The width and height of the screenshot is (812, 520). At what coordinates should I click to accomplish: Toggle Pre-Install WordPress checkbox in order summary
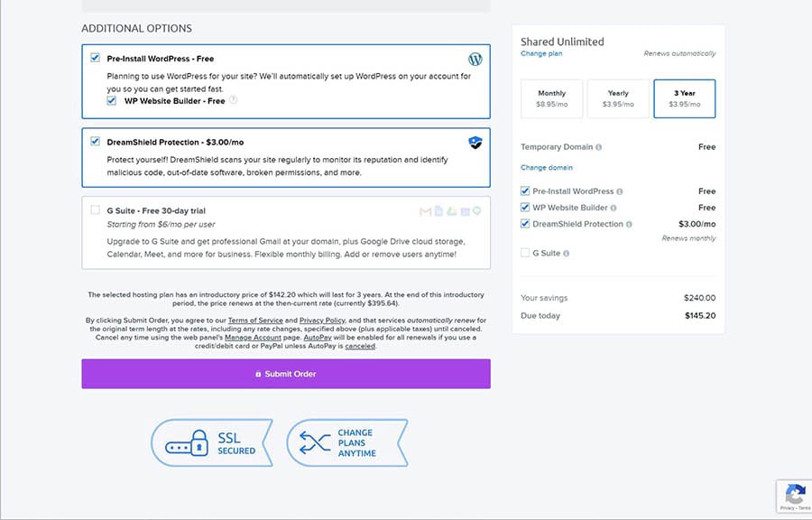(525, 191)
